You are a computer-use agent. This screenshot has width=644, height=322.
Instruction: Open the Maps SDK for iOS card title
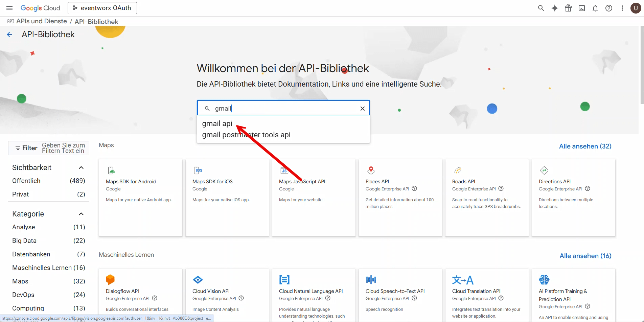click(212, 182)
